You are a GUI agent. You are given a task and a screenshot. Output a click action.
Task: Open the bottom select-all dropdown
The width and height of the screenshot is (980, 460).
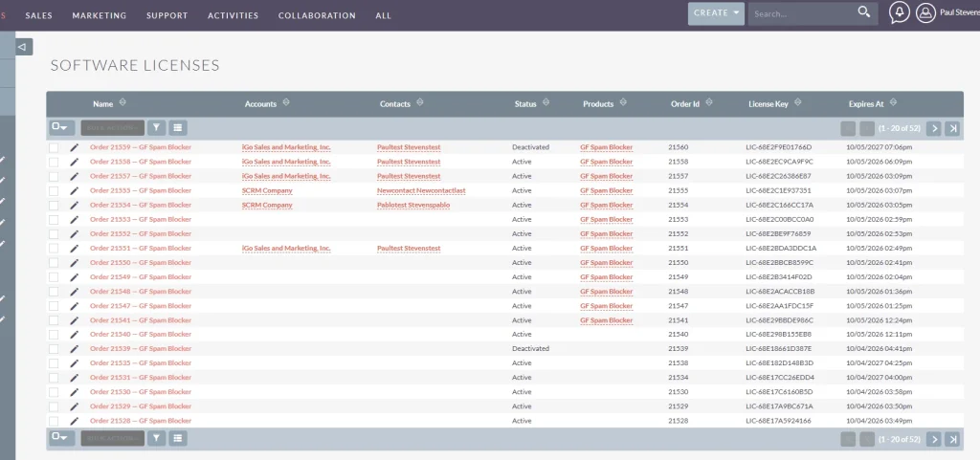click(61, 438)
